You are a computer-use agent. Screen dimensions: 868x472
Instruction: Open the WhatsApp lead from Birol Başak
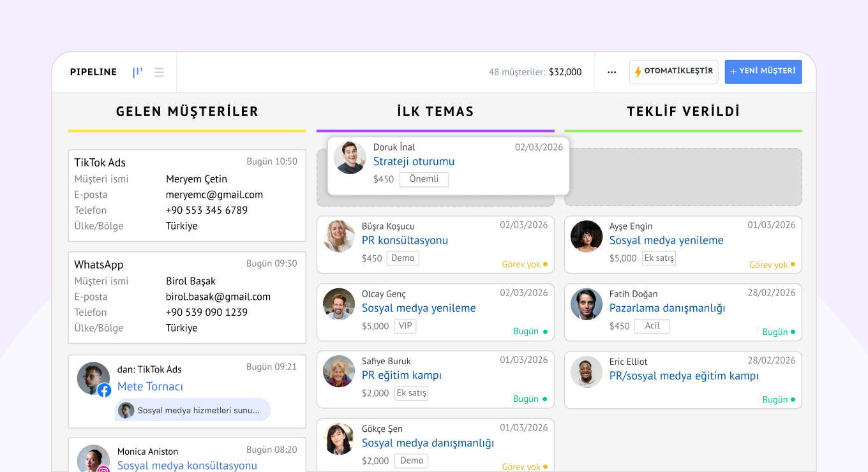(x=186, y=296)
